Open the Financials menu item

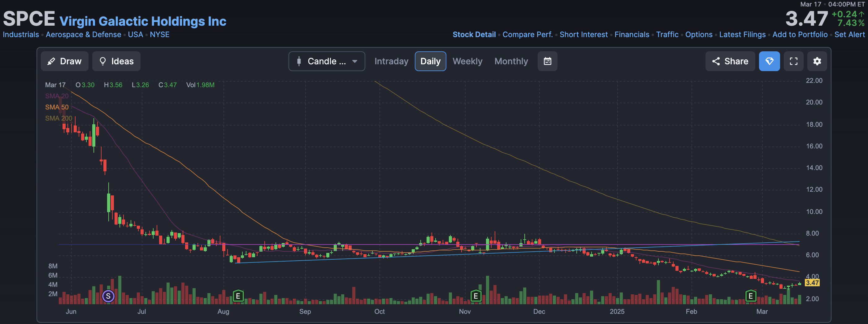[x=631, y=34]
